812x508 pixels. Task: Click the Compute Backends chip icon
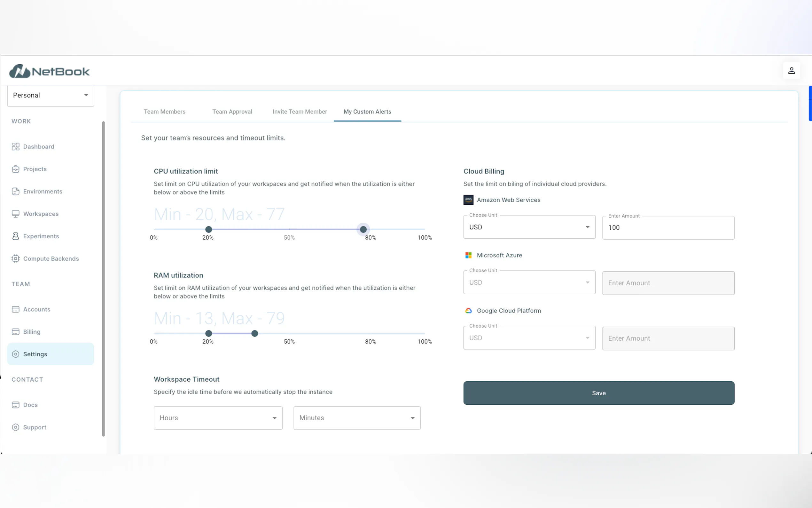coord(15,259)
